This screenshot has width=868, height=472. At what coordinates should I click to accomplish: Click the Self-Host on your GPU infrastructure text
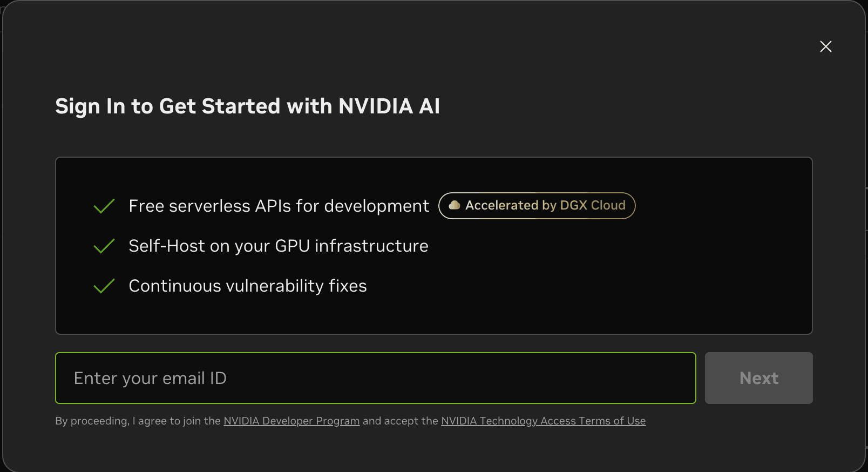pyautogui.click(x=278, y=246)
